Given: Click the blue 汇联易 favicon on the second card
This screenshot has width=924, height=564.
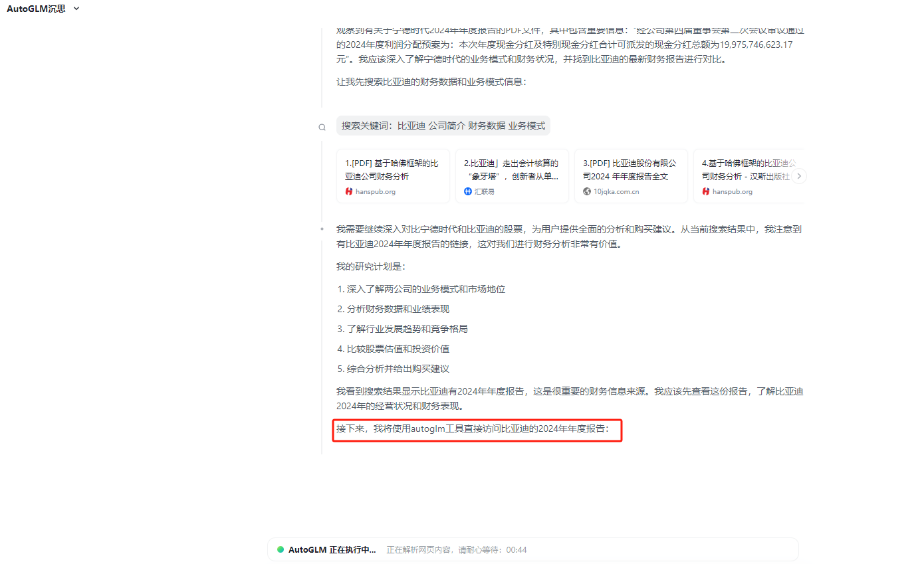Looking at the screenshot, I should coord(468,191).
